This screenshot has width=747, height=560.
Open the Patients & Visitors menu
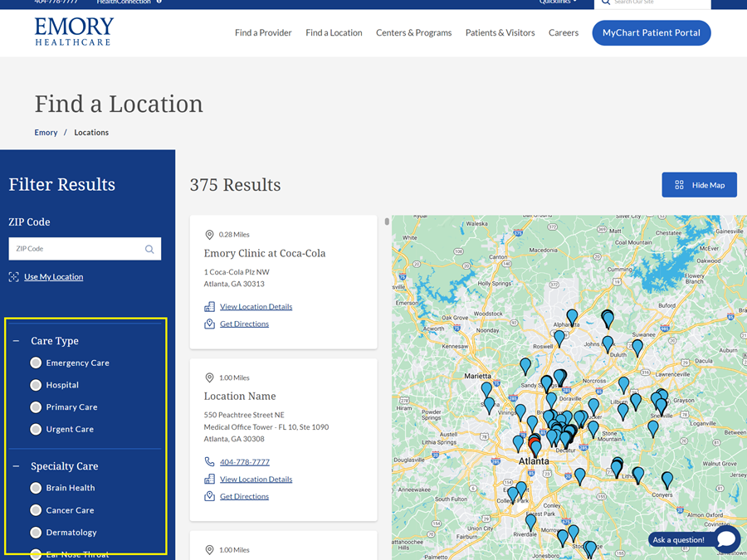click(x=500, y=33)
